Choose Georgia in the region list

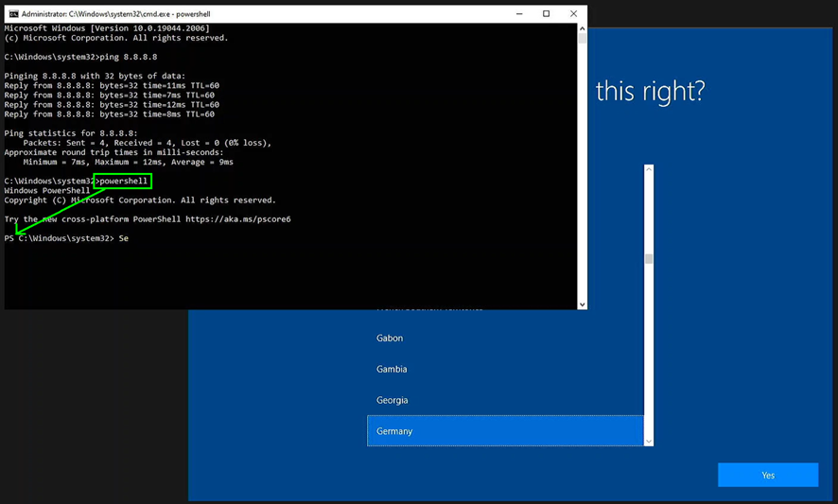[392, 401]
